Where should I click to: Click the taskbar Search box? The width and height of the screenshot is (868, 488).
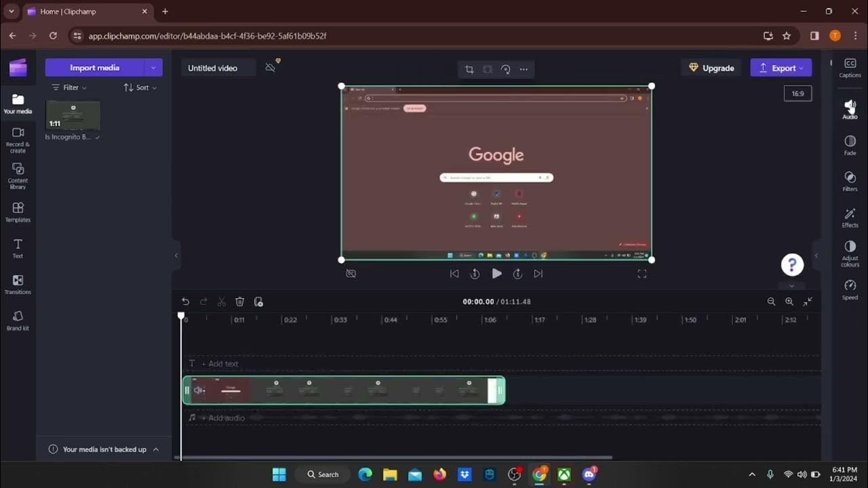pos(323,474)
